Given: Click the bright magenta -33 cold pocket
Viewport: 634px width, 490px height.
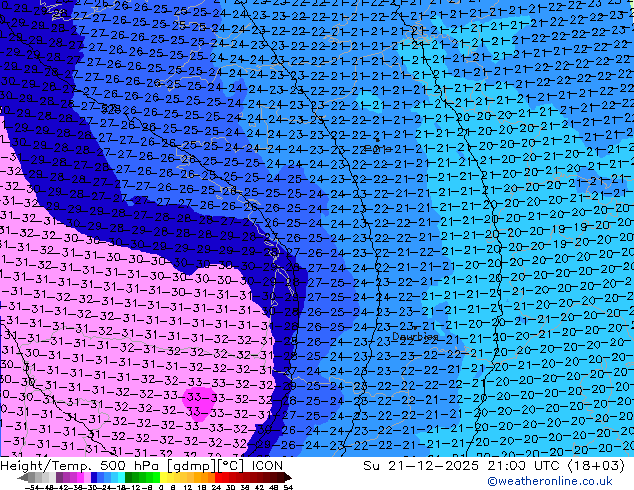Looking at the screenshot, I should (x=199, y=403).
